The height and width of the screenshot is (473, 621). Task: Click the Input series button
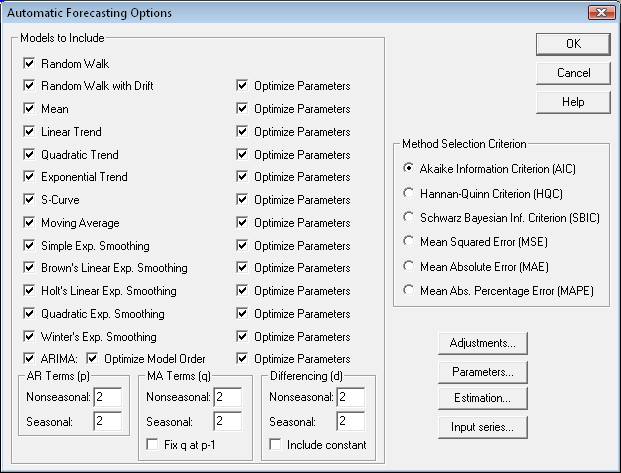pos(482,427)
